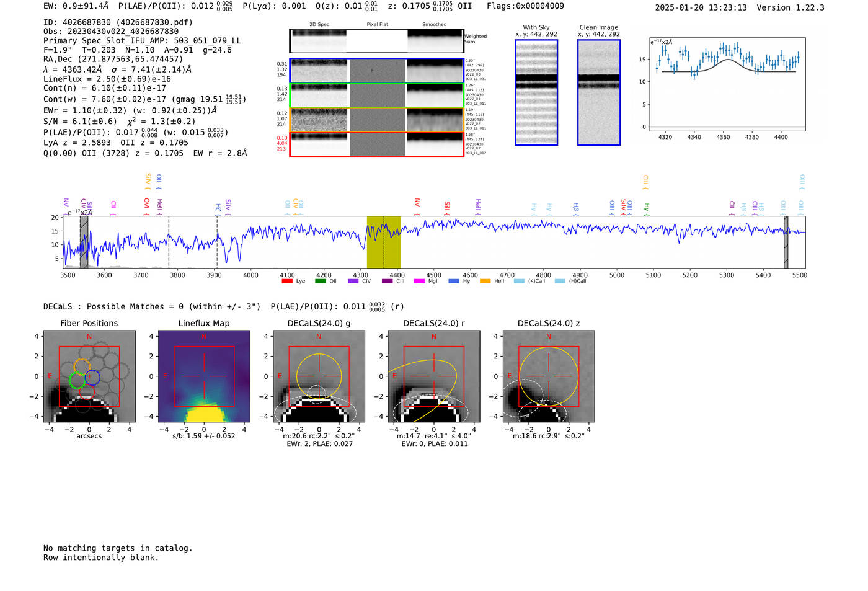Click the Smoothed column header
The height and width of the screenshot is (591, 868).
coord(435,24)
